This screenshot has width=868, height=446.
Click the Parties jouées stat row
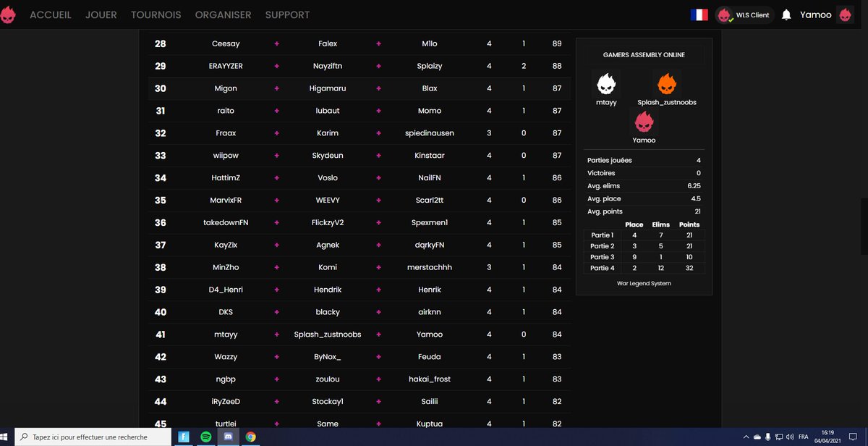pyautogui.click(x=644, y=161)
